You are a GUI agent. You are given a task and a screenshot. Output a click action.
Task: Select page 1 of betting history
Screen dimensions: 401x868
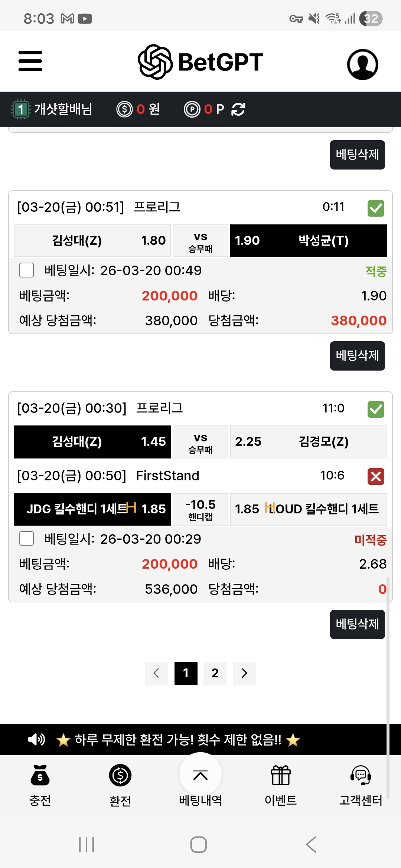pyautogui.click(x=186, y=673)
